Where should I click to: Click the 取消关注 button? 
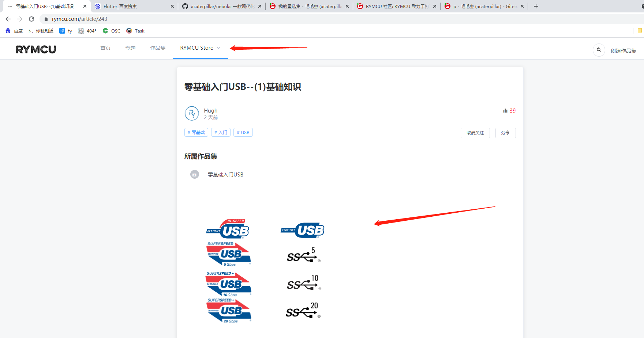point(475,133)
